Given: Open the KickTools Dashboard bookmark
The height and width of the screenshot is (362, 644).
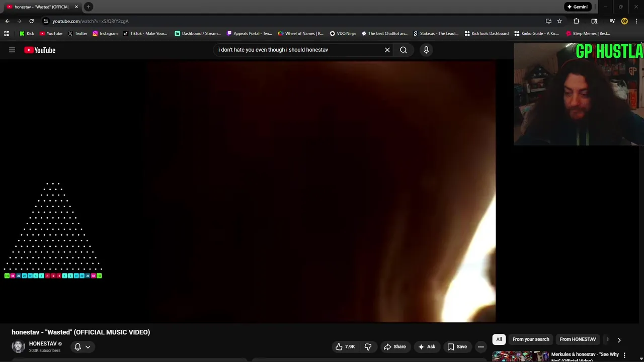Looking at the screenshot, I should (486, 34).
